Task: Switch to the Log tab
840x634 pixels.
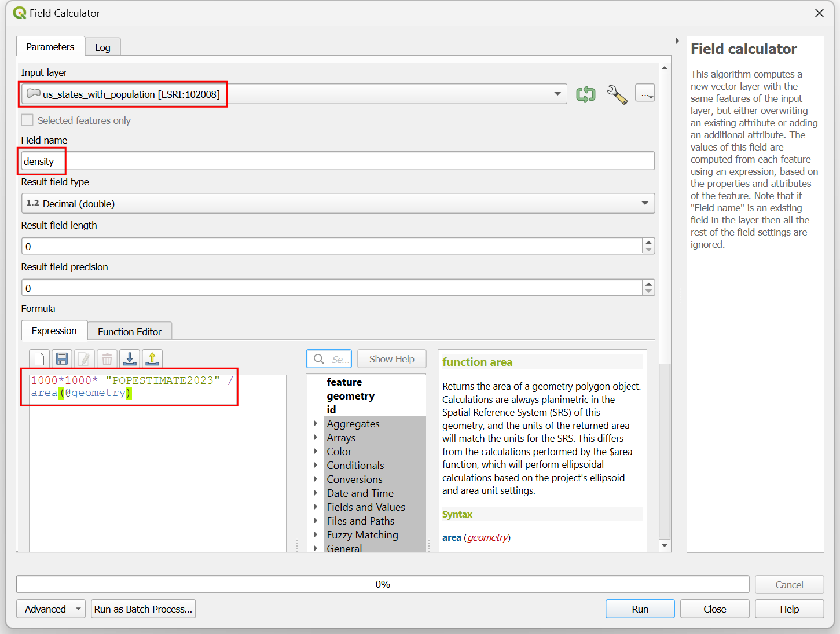Action: click(x=102, y=47)
